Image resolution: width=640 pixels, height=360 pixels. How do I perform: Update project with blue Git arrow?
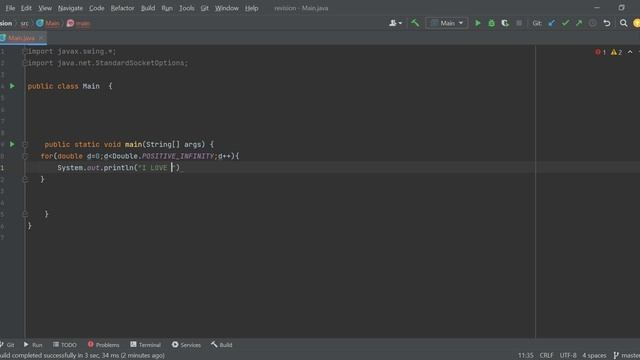tap(551, 23)
